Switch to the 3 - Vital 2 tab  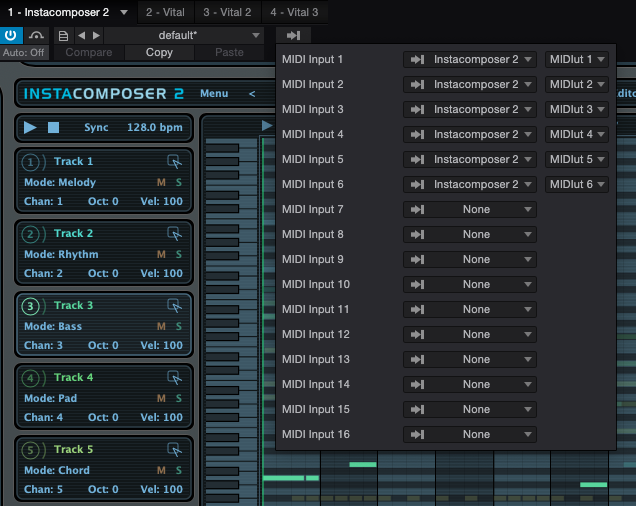(x=227, y=13)
